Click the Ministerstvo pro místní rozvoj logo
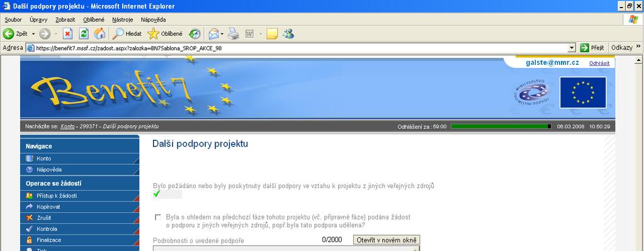 point(531,92)
